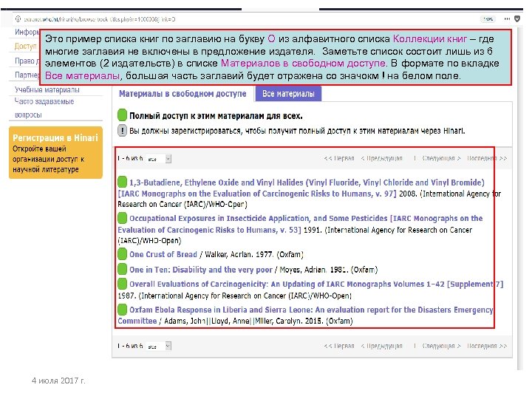Click green icon beside One Crust of Bread
The height and width of the screenshot is (399, 532).
(122, 253)
